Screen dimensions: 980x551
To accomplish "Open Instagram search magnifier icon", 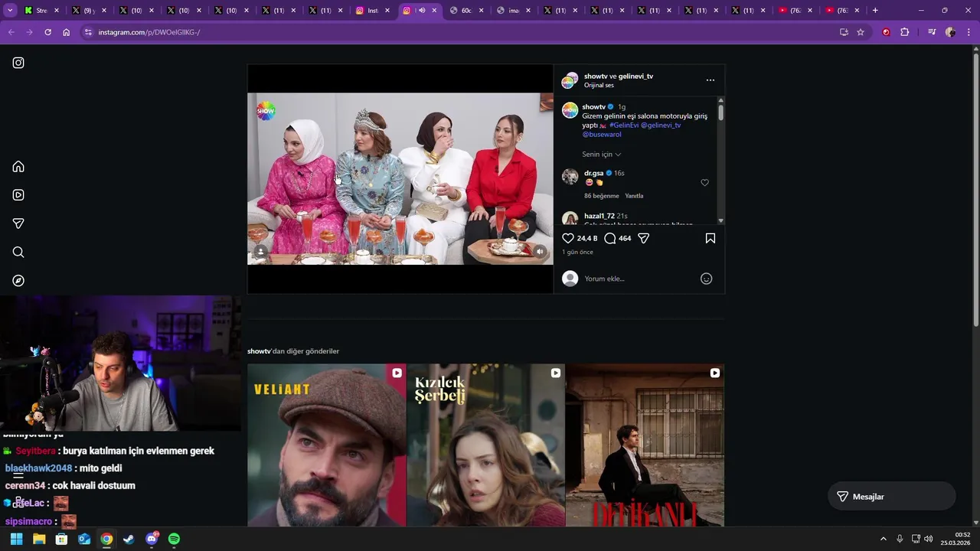I will pos(18,253).
